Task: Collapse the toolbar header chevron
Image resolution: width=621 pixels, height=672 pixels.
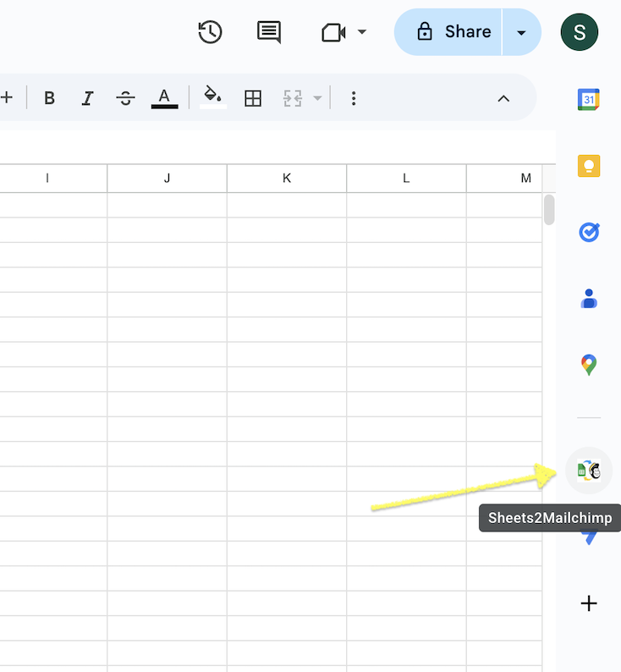Action: [x=503, y=98]
